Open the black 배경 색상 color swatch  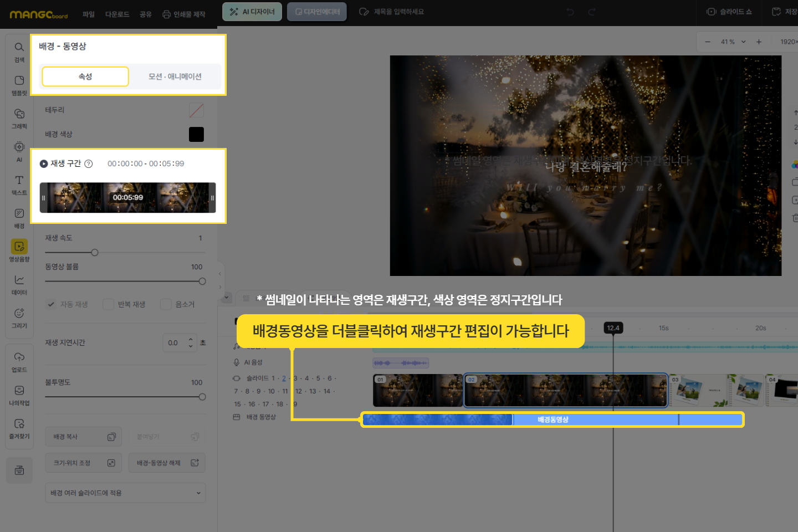(x=196, y=135)
